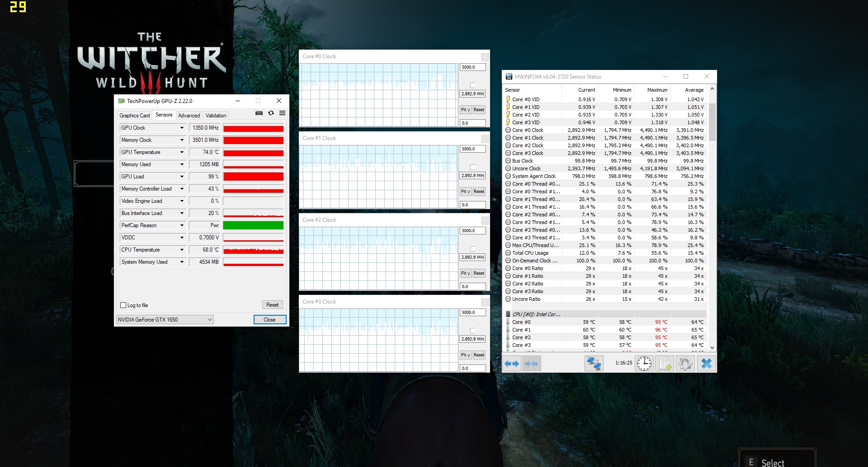Viewport: 868px width, 467px height.
Task: Click the HWiNFO64 title bar icon
Action: point(509,76)
